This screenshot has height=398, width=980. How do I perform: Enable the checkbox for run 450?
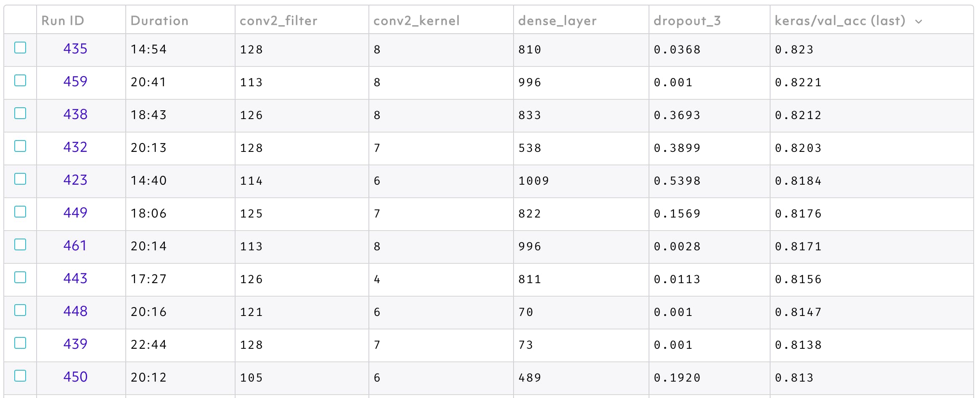20,376
